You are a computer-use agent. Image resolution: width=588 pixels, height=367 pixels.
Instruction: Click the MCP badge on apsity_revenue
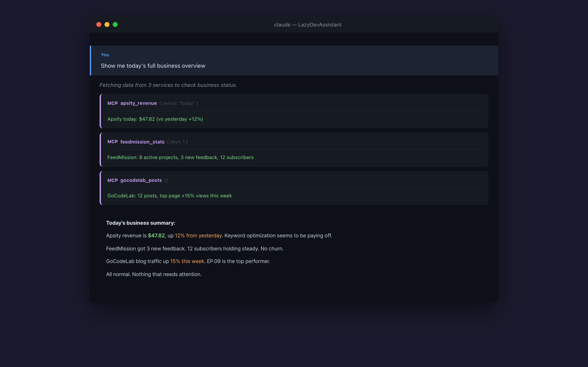[113, 103]
